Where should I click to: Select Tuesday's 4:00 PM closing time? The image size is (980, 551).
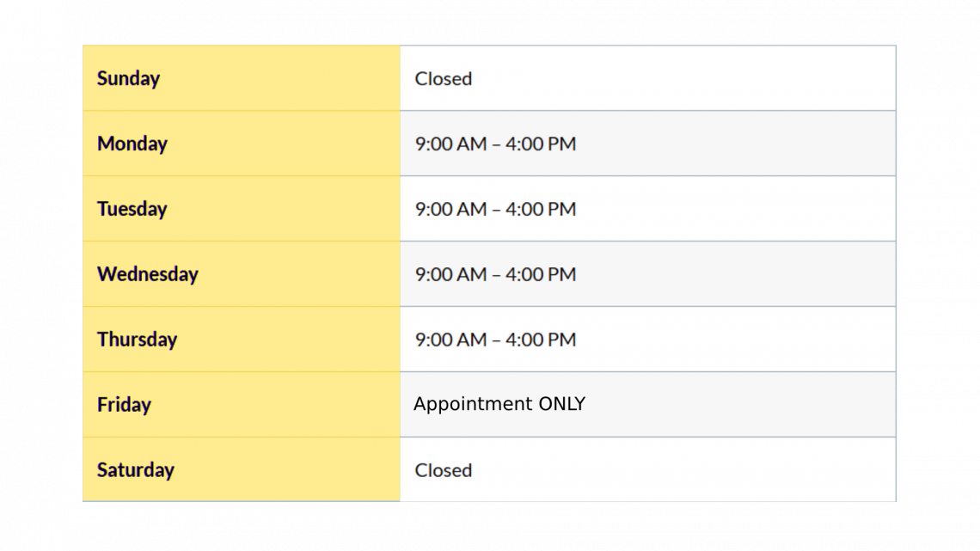[541, 209]
